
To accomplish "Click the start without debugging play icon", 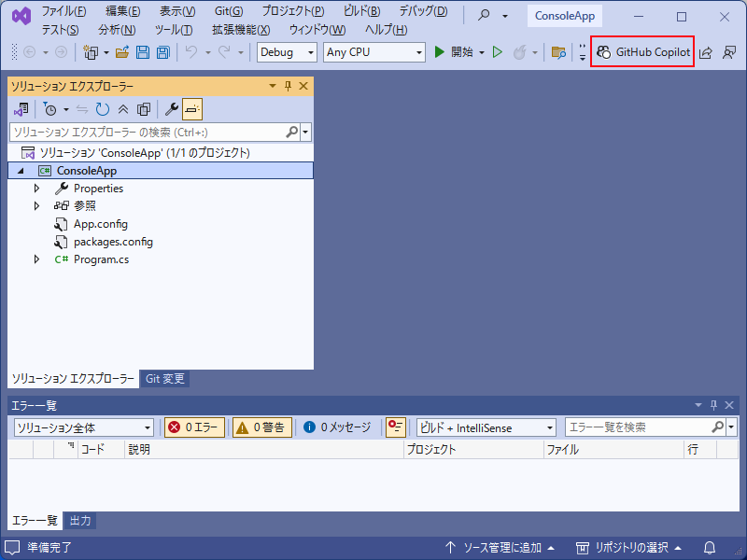I will pyautogui.click(x=498, y=52).
